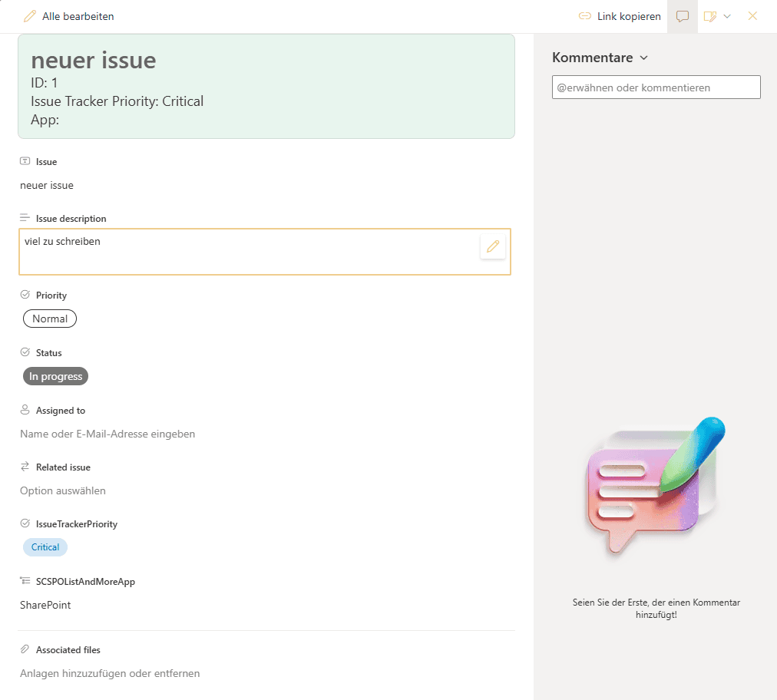777x700 pixels.
Task: Select the Normal priority pill
Action: tap(50, 319)
